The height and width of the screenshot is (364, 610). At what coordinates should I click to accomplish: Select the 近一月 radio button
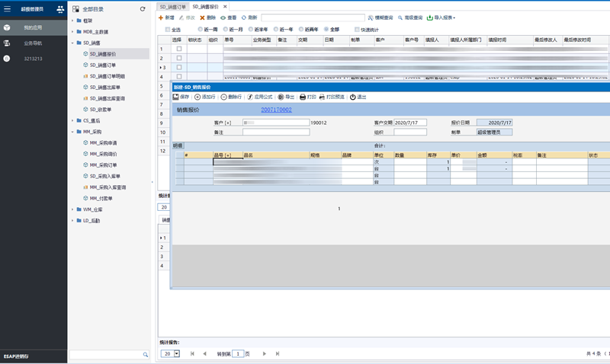pos(226,29)
